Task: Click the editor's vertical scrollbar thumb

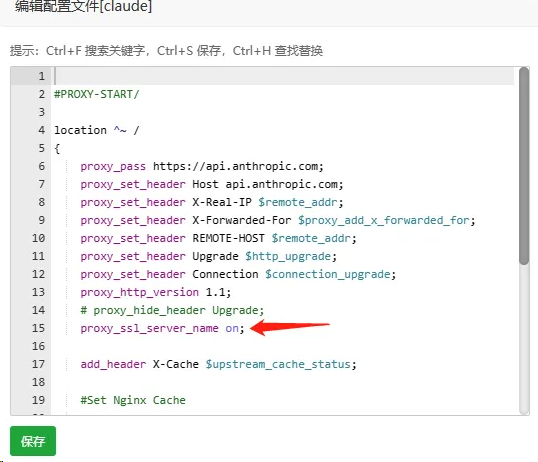Action: 524,166
